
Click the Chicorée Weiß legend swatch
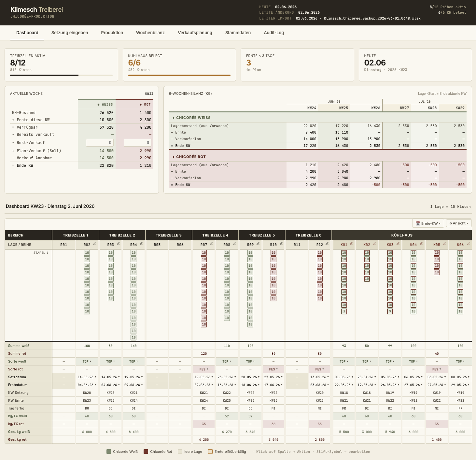pos(109,452)
